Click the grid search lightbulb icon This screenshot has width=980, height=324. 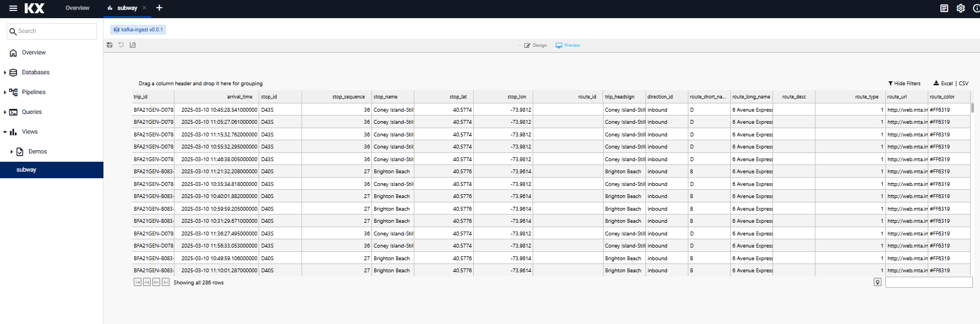[x=878, y=282]
